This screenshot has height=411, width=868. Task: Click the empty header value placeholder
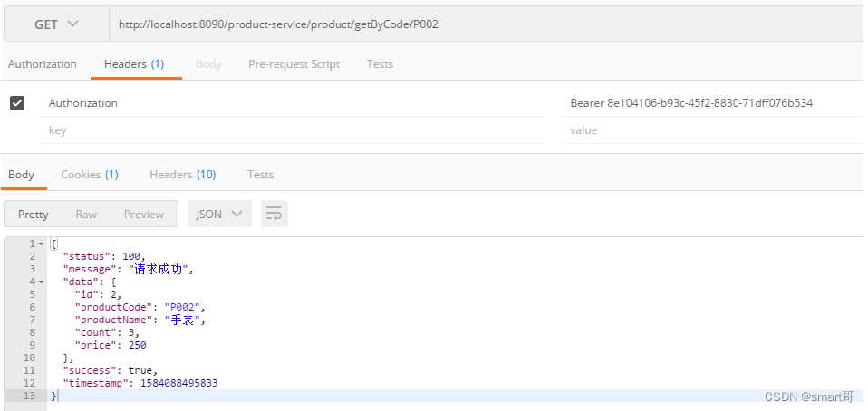pyautogui.click(x=712, y=130)
